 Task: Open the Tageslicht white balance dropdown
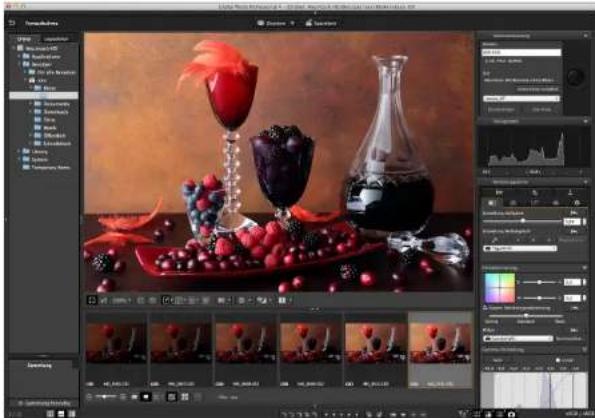pyautogui.click(x=520, y=248)
